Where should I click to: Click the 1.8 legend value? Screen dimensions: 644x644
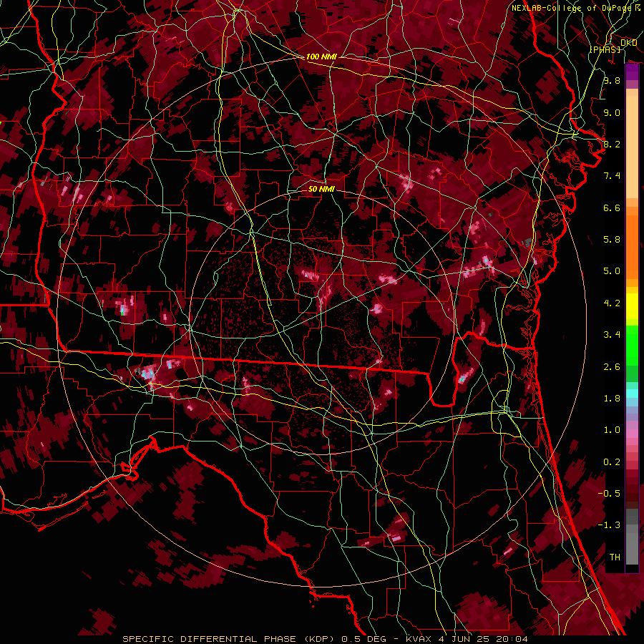[612, 399]
